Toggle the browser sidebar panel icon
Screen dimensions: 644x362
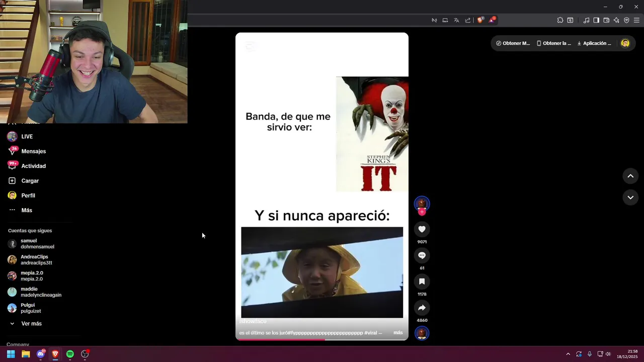point(596,20)
